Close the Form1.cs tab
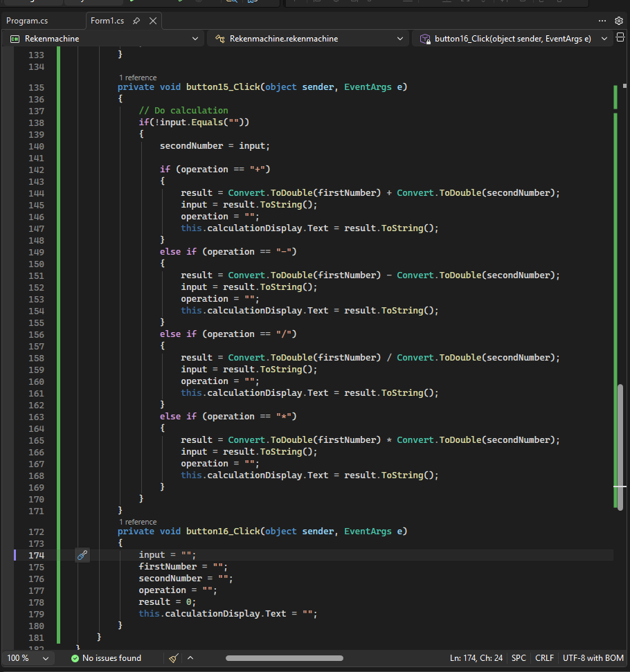The width and height of the screenshot is (630, 672). (x=153, y=21)
